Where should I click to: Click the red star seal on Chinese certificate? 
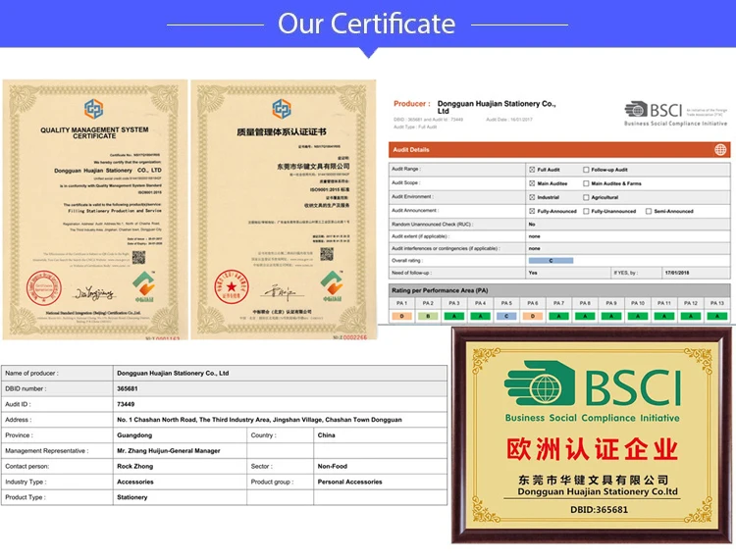click(232, 286)
